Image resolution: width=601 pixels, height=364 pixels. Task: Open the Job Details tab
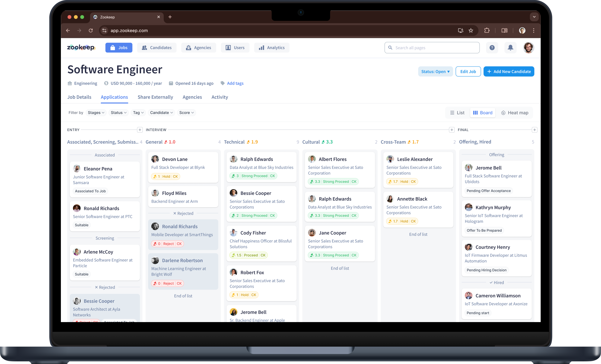click(79, 97)
